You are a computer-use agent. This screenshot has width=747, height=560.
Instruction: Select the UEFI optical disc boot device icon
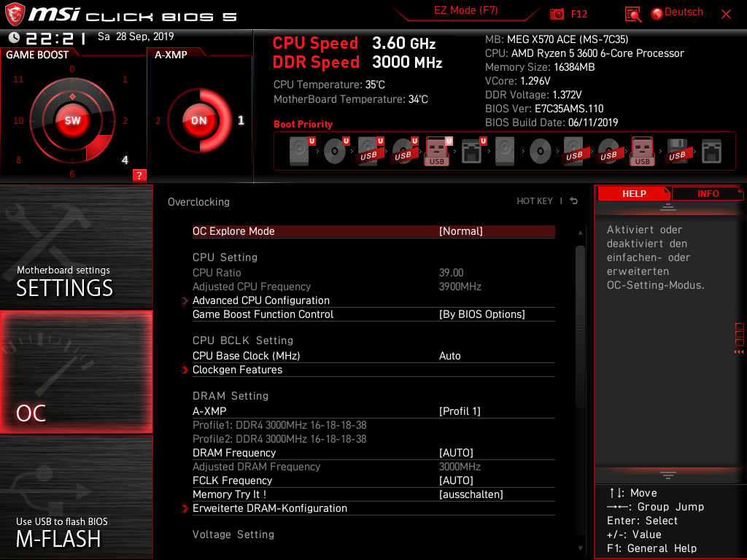(x=336, y=152)
